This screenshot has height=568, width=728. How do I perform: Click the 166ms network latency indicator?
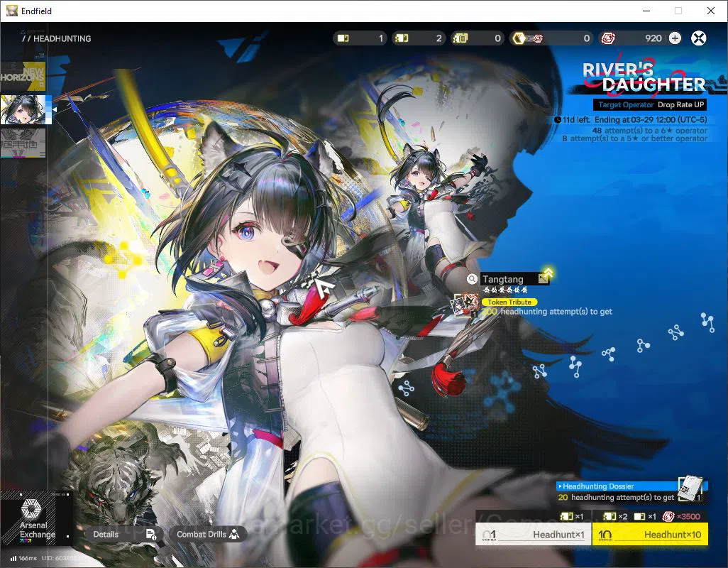23,558
